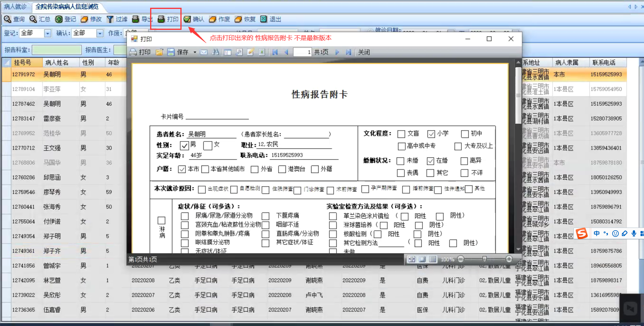Image resolution: width=644 pixels, height=326 pixels.
Task: Open file with the folder icon in print dialog
Action: [x=159, y=52]
